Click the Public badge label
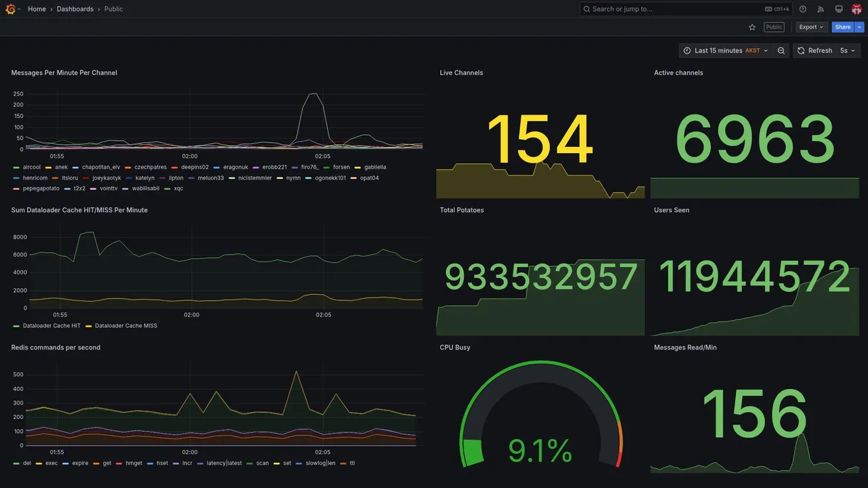The width and height of the screenshot is (868, 488). [x=774, y=27]
